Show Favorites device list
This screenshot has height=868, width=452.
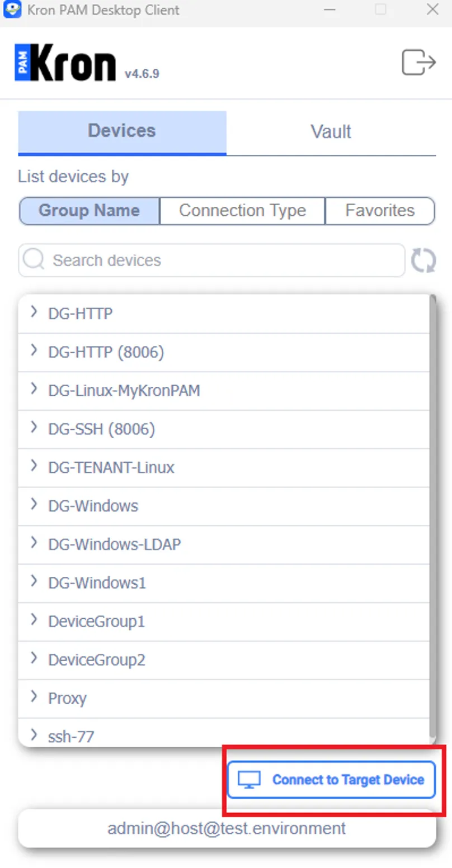coord(380,211)
